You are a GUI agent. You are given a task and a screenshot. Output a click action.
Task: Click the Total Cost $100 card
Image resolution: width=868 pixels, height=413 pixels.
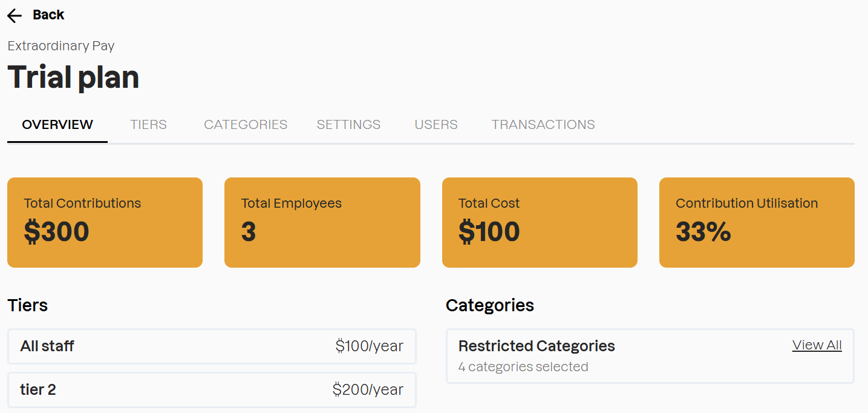(540, 222)
